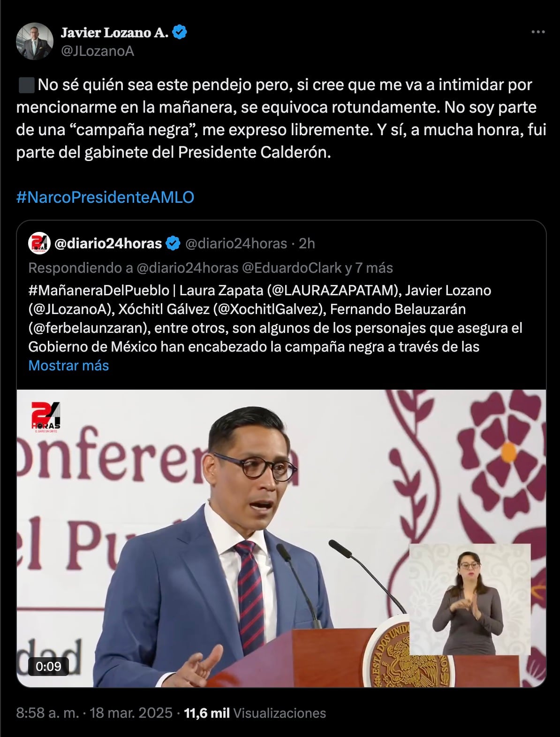Viewport: 560px width, 737px height.
Task: Expand quoted tweet with Mostrar más
Action: (68, 366)
